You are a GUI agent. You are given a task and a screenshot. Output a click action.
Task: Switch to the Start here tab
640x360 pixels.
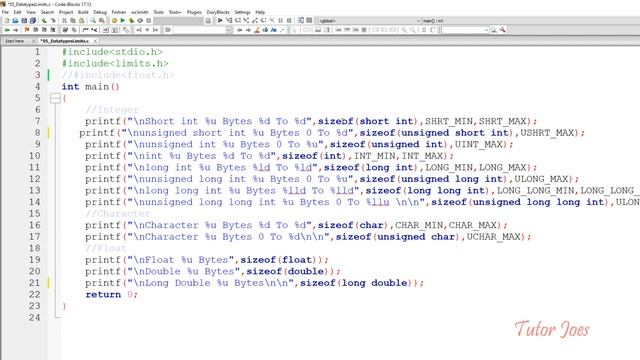pyautogui.click(x=15, y=41)
